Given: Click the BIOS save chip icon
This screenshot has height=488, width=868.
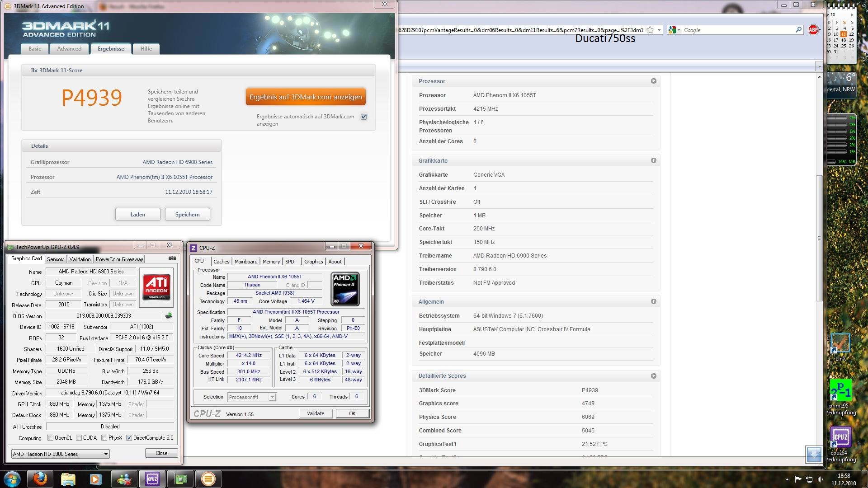Looking at the screenshot, I should tap(169, 316).
